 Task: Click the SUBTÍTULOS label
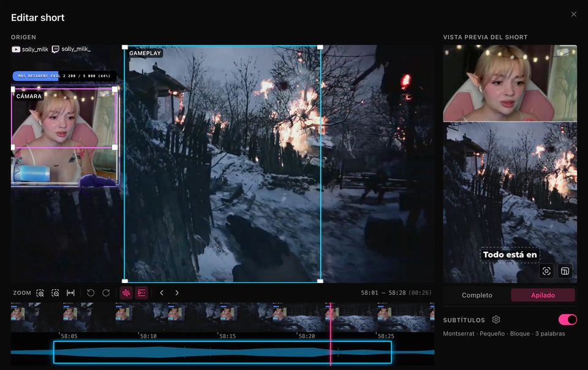(x=464, y=320)
